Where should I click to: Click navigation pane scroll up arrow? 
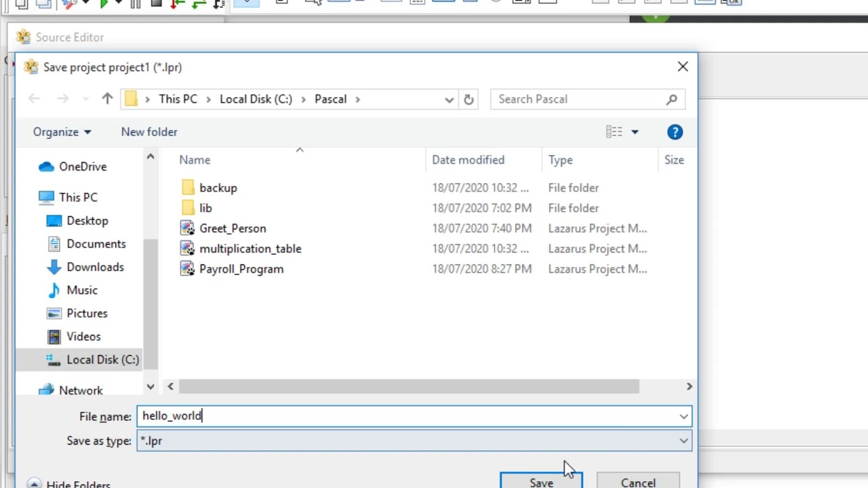pyautogui.click(x=151, y=157)
